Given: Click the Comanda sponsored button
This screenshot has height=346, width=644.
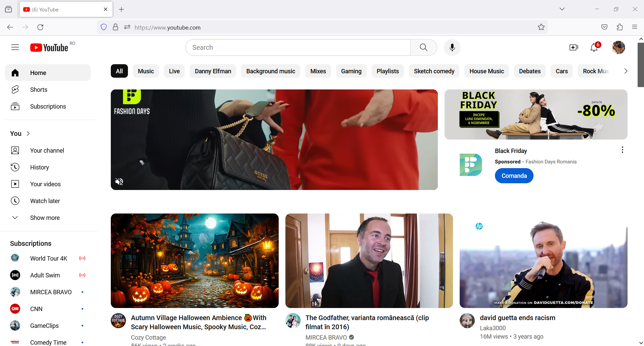Looking at the screenshot, I should click(x=514, y=176).
